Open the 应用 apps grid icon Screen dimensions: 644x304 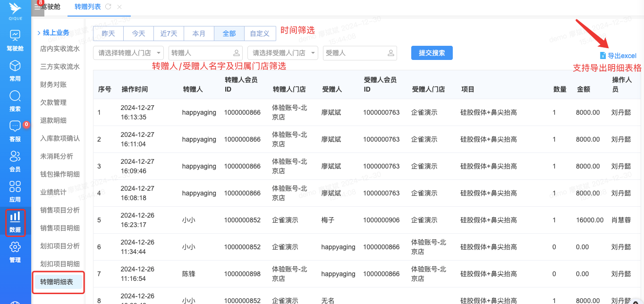tap(15, 187)
